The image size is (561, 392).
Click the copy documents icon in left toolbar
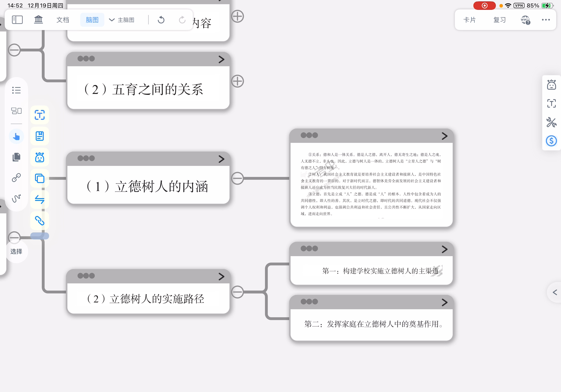click(x=16, y=157)
